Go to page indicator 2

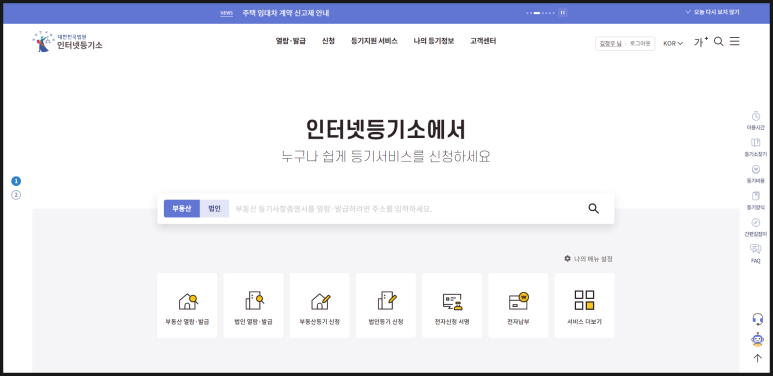click(x=16, y=195)
